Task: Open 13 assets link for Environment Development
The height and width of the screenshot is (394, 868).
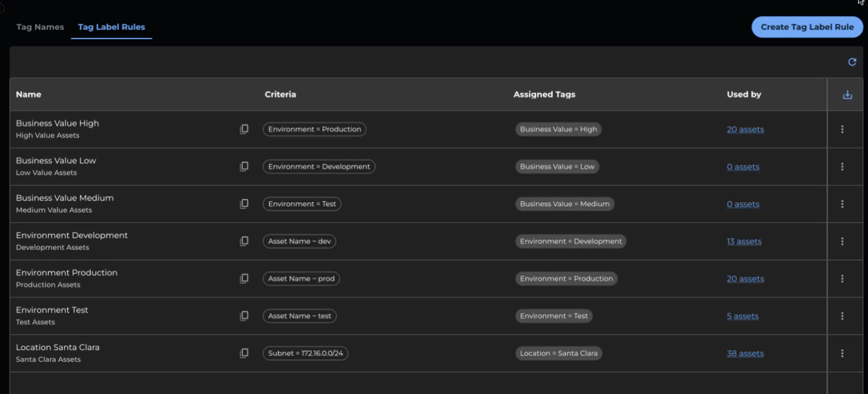Action: (x=744, y=241)
